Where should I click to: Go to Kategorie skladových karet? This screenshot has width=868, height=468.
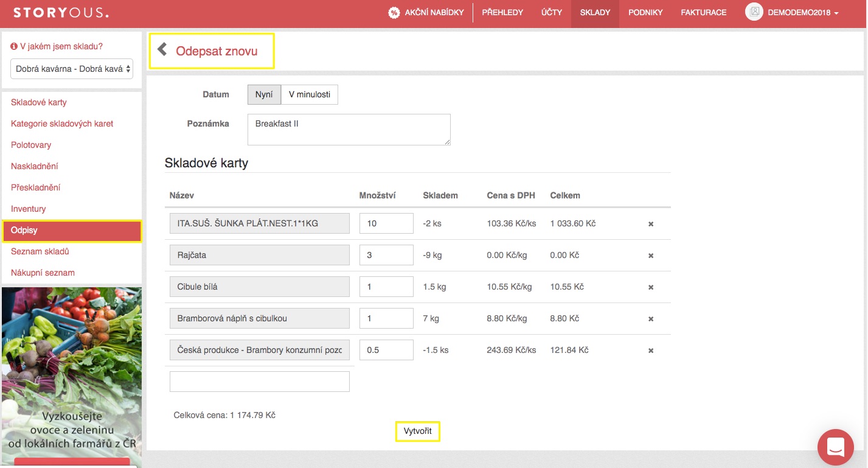pyautogui.click(x=62, y=124)
